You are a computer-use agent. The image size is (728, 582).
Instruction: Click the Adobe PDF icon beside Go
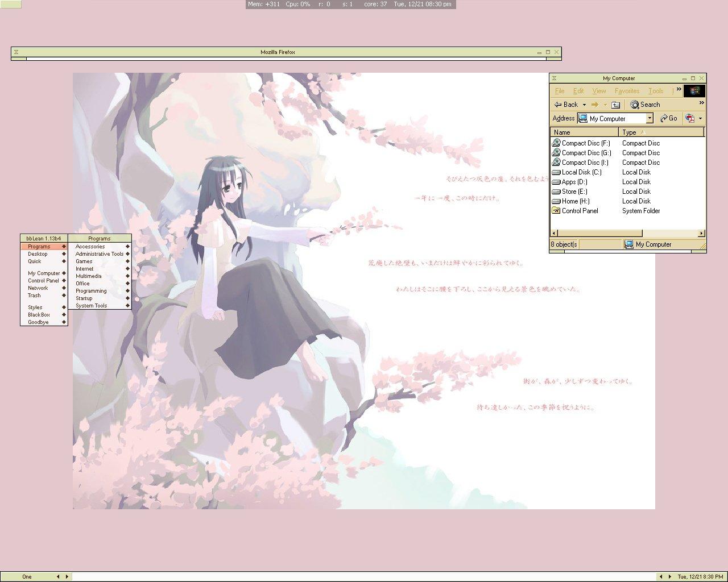point(690,118)
